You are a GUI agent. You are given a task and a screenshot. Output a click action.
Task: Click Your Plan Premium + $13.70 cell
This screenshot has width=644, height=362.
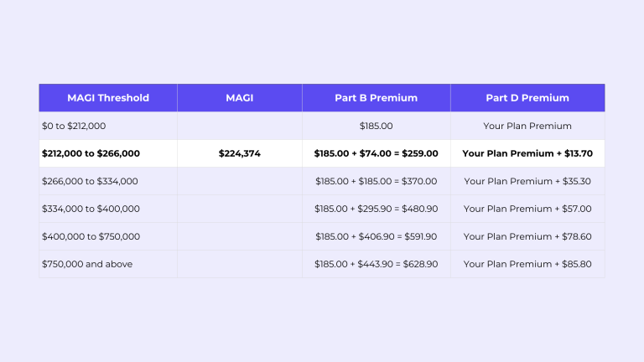[x=527, y=153]
